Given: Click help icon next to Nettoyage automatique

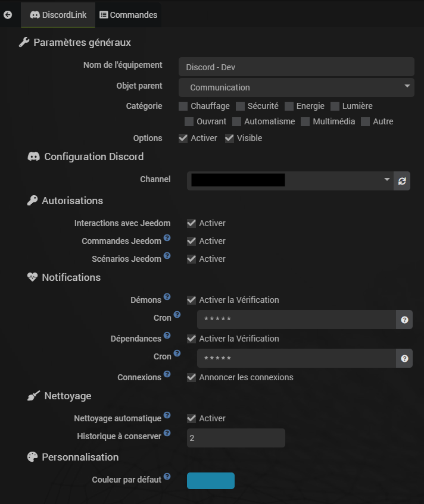Looking at the screenshot, I should [167, 415].
